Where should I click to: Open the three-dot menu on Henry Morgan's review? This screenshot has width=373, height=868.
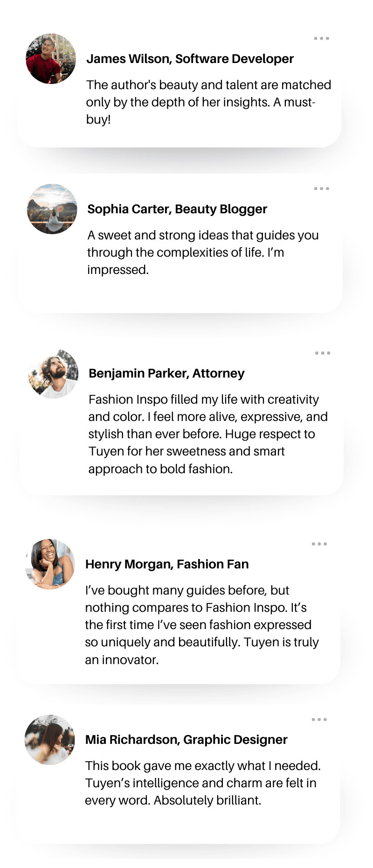click(319, 544)
